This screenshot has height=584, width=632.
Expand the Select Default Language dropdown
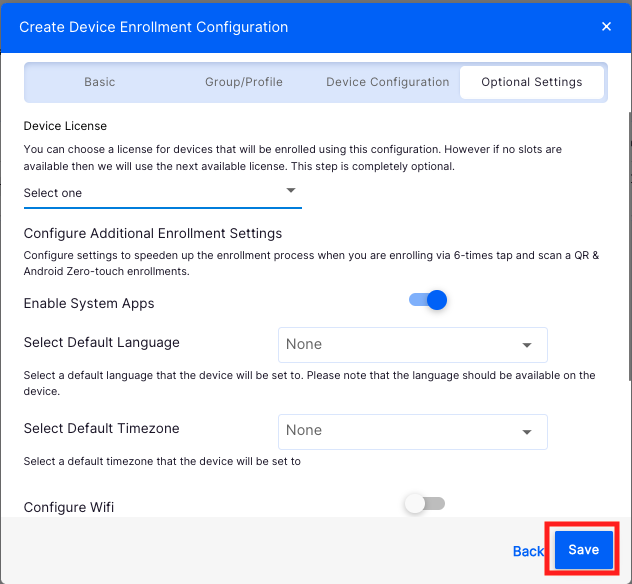click(413, 345)
